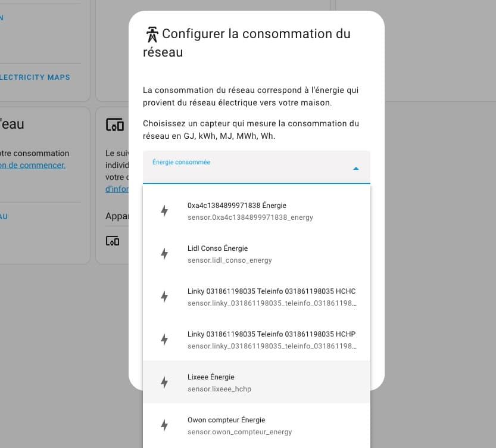Viewport: 496px width, 448px height.
Task: Collapse the Énergie consommée dropdown arrow
Action: click(x=356, y=169)
